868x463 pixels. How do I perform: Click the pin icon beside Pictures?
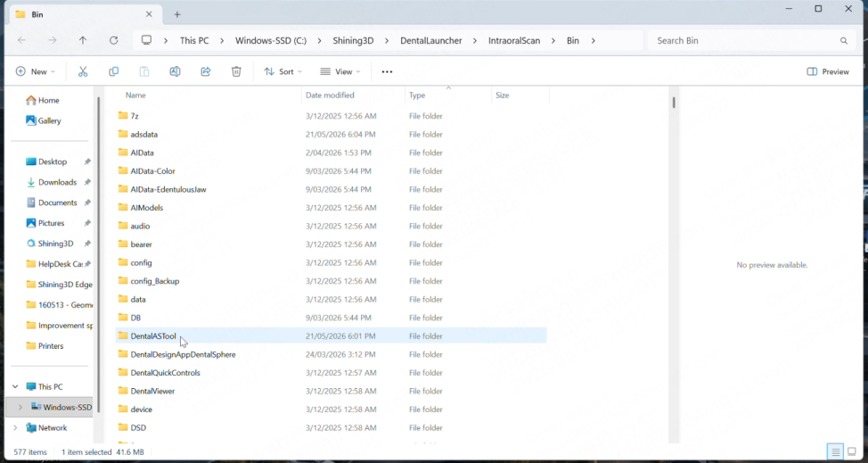pyautogui.click(x=87, y=223)
